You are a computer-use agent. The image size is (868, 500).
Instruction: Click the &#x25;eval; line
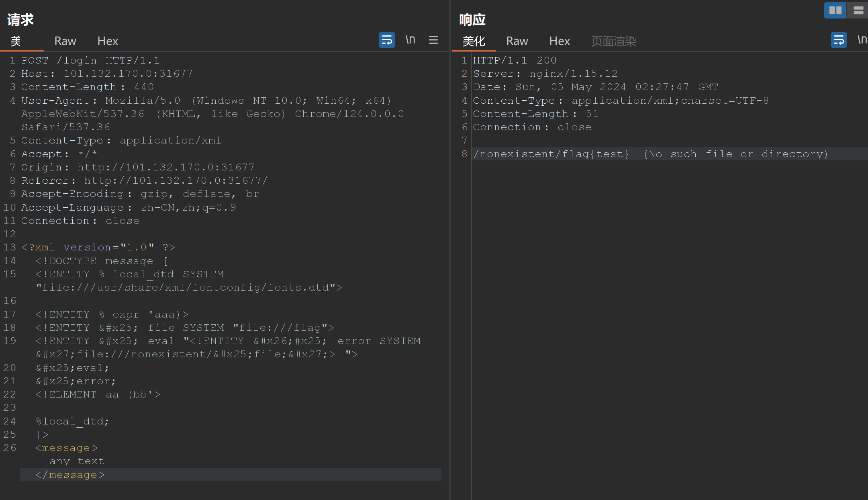[72, 368]
